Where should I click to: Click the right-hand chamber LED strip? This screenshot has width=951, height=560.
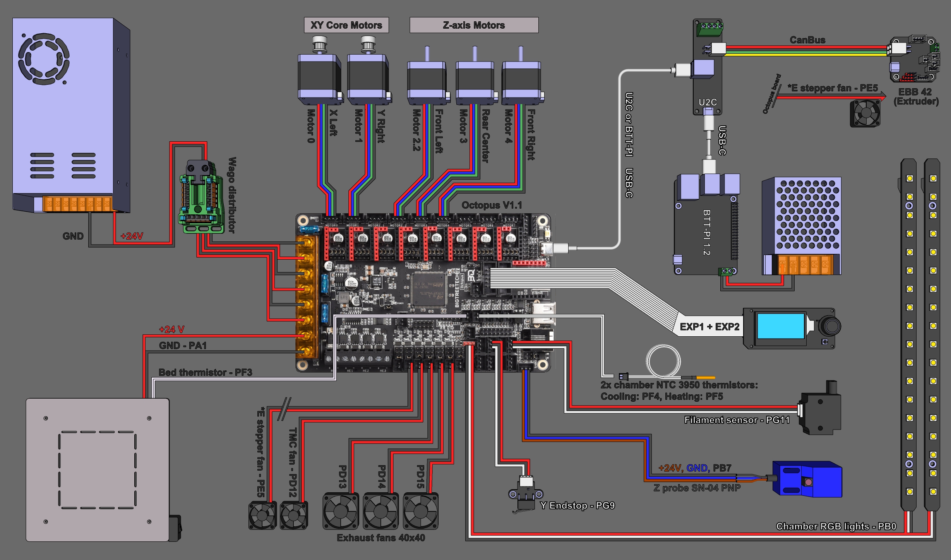pyautogui.click(x=932, y=335)
